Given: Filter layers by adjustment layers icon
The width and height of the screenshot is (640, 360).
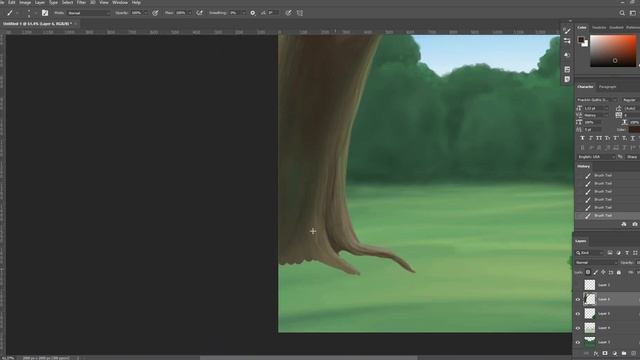Looking at the screenshot, I should point(618,253).
